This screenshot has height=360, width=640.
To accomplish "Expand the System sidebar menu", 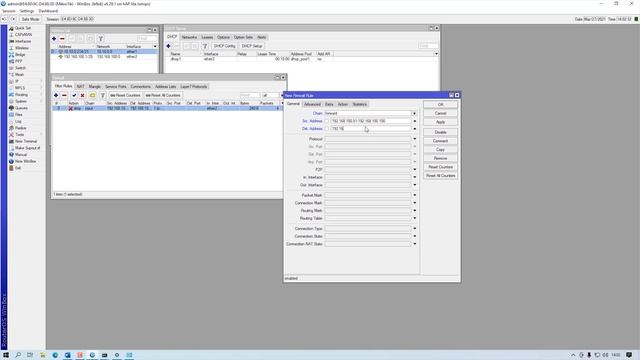I will [x=20, y=101].
